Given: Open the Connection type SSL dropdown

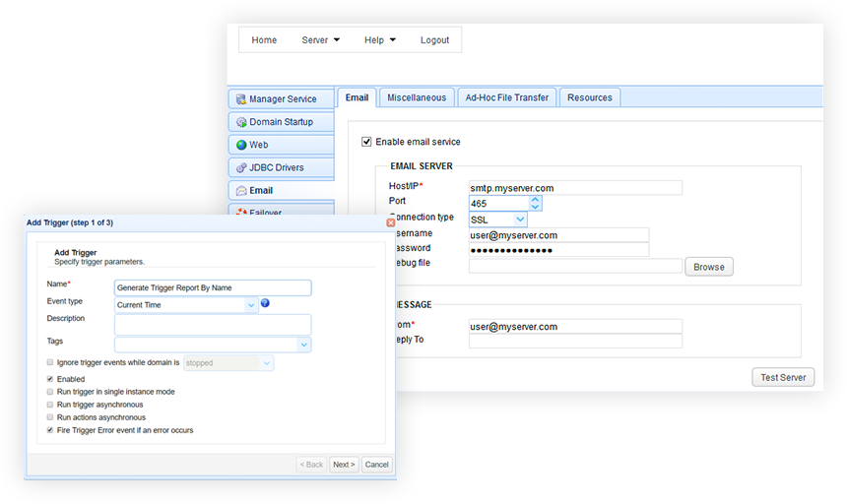Looking at the screenshot, I should pos(520,220).
